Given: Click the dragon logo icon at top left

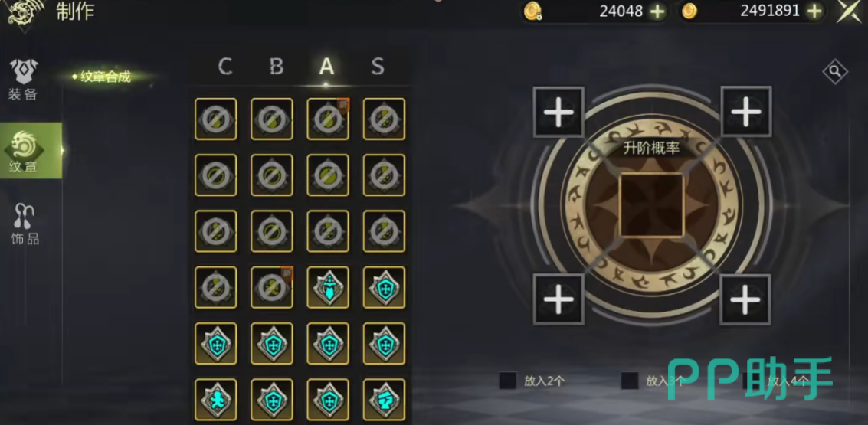Looking at the screenshot, I should [25, 14].
